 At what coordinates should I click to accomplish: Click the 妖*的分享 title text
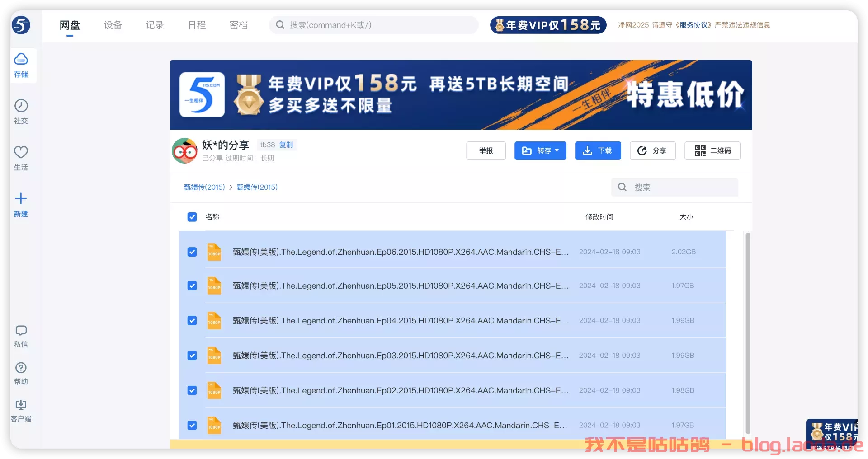coord(226,145)
